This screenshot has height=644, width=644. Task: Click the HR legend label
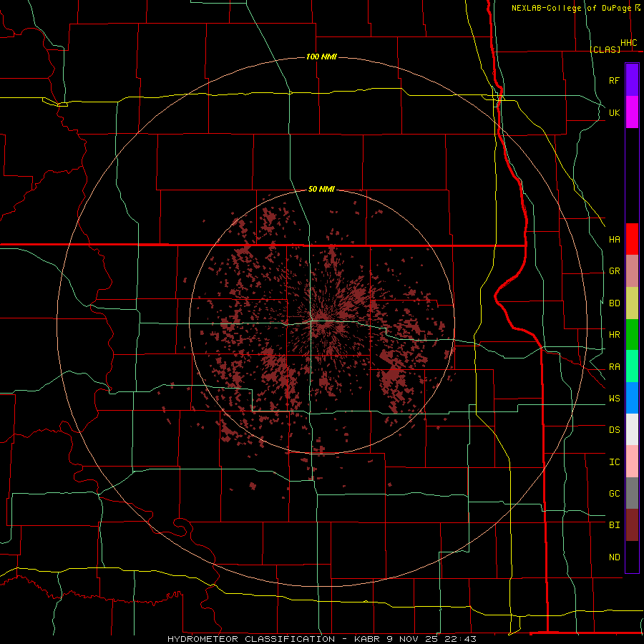(614, 335)
